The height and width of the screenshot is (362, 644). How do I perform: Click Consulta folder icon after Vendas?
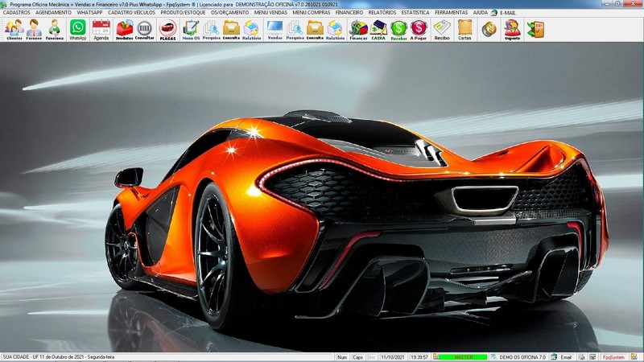(x=315, y=30)
